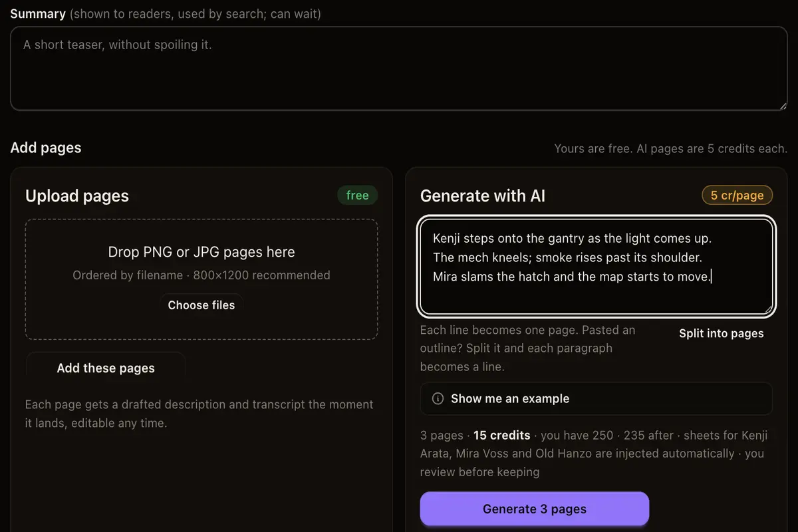Click the text "Ordered by filename · 800×1200 recommended"

pyautogui.click(x=201, y=275)
